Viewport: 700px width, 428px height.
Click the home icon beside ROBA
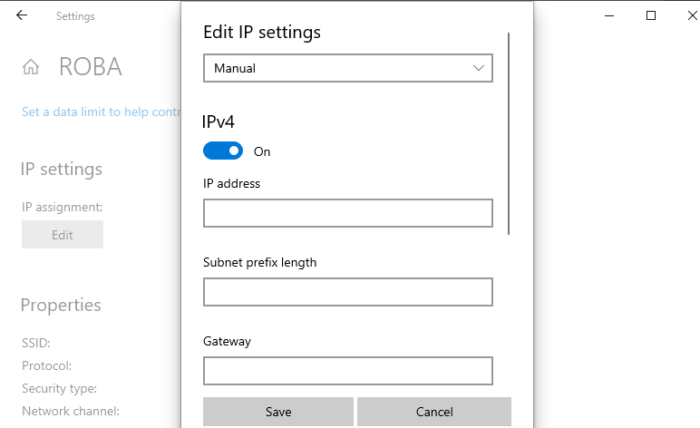coord(31,67)
